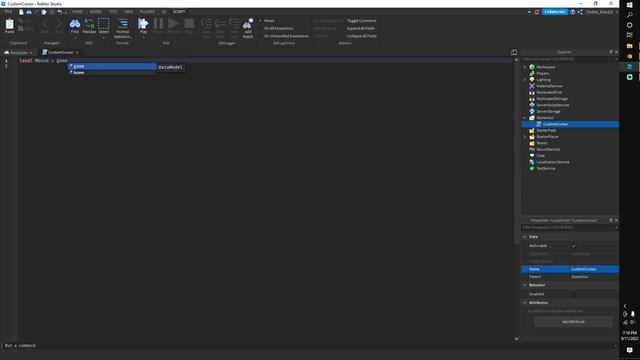
Task: Click the editor scrollbar down arrow
Action: point(516,339)
